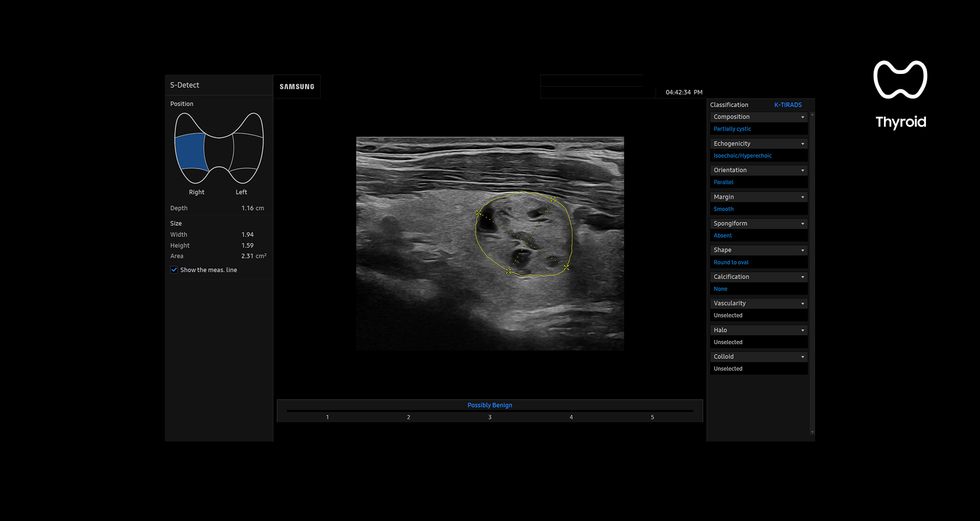Click the Partially cystic composition value
The height and width of the screenshot is (521, 980).
pos(732,129)
